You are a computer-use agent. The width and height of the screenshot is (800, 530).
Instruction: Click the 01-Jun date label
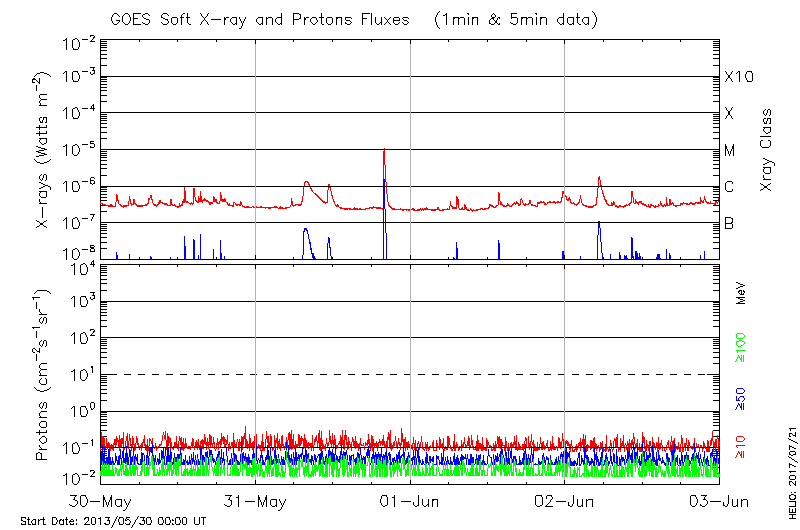pos(411,499)
